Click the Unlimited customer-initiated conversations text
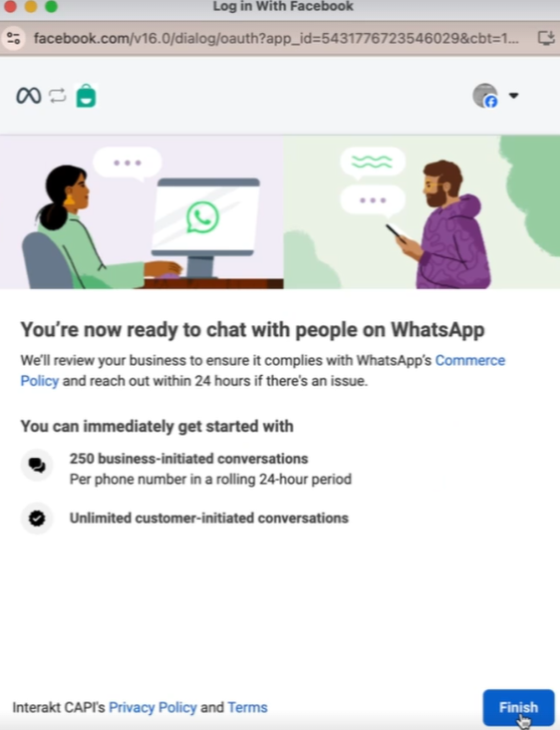The height and width of the screenshot is (730, 560). tap(209, 519)
